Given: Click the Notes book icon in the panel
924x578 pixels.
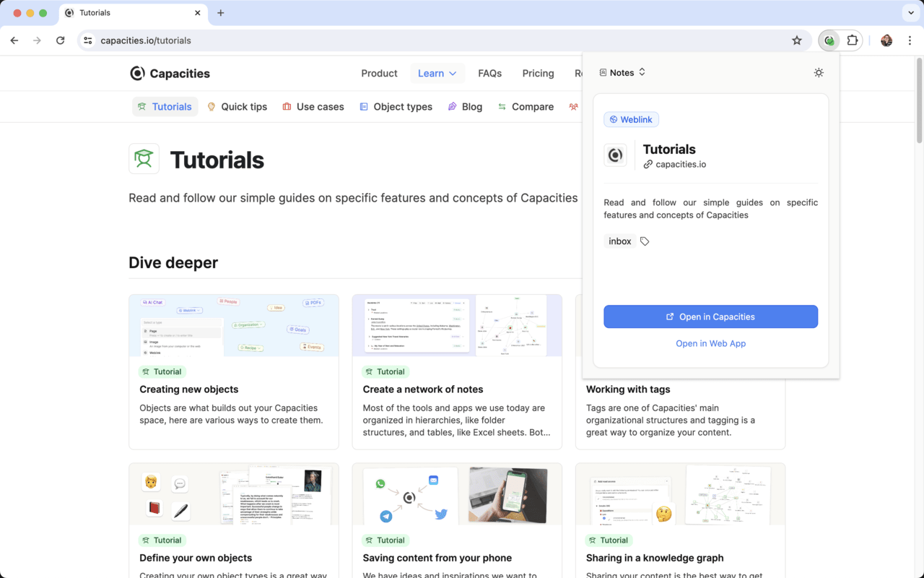Looking at the screenshot, I should (603, 72).
